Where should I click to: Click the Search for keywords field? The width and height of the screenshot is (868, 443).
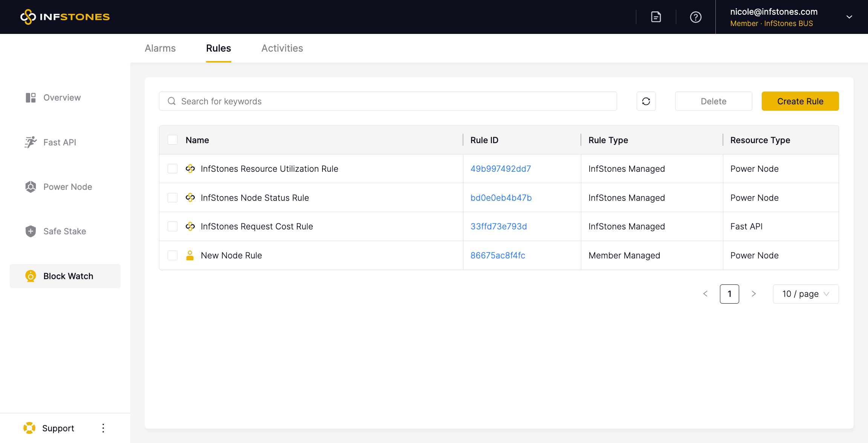coord(388,101)
